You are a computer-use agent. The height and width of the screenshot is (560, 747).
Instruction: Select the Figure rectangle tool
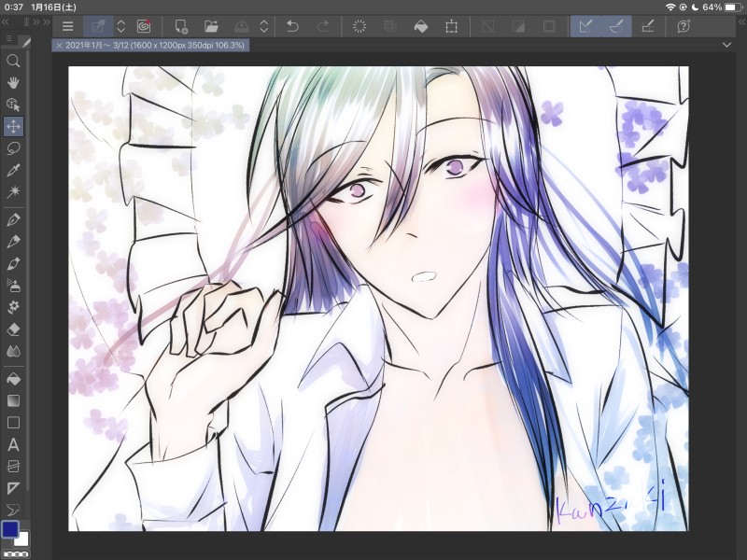(x=13, y=423)
